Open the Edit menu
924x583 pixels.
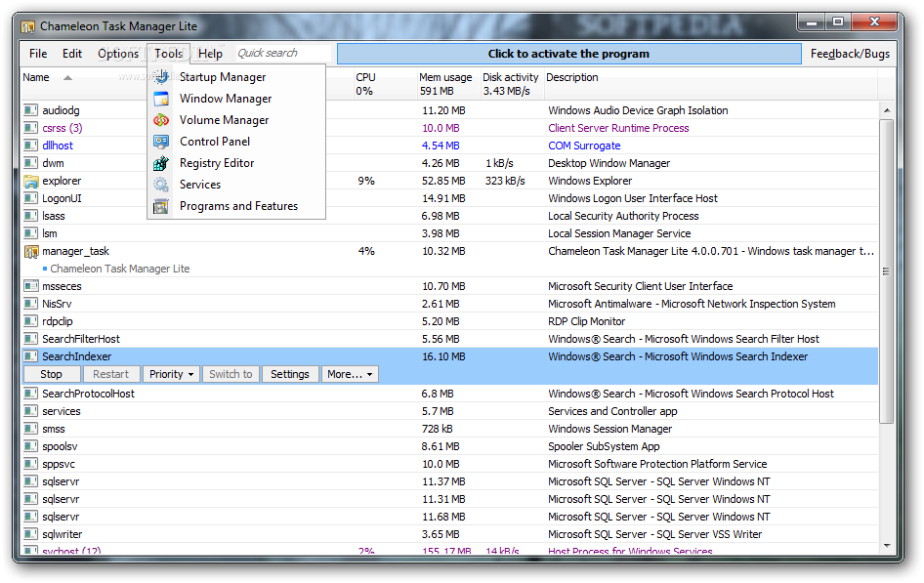(x=72, y=54)
